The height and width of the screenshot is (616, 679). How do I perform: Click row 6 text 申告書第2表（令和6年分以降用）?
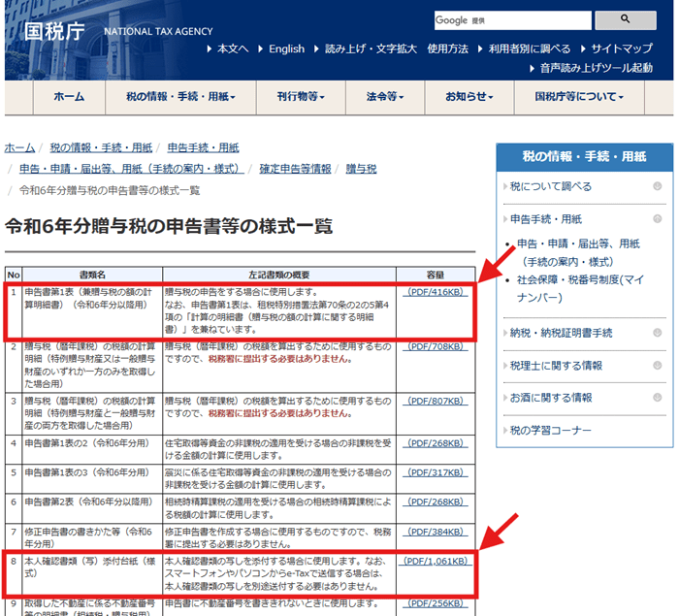pos(88,503)
